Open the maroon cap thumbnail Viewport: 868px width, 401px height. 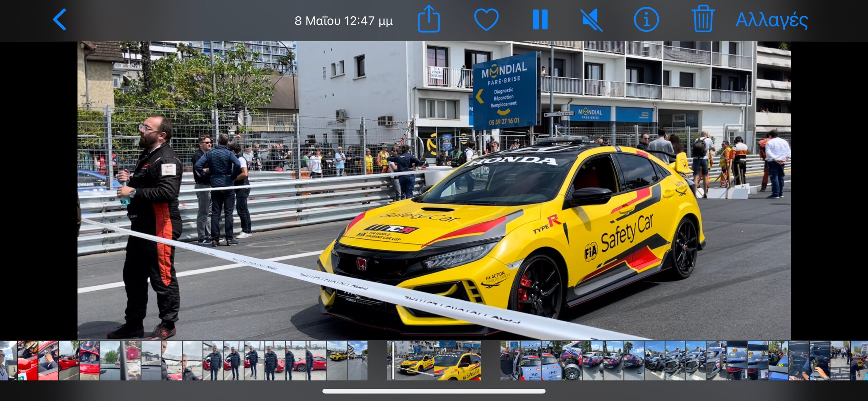coord(131,361)
